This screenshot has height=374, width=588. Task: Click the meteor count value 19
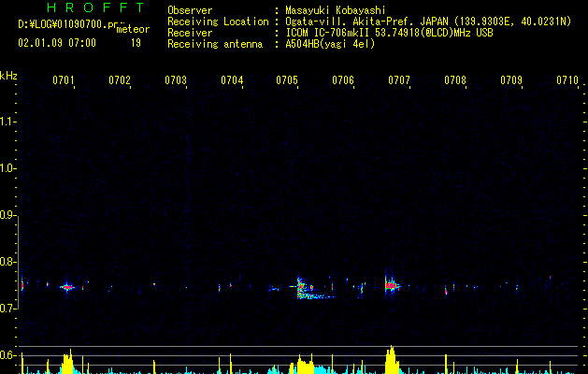(x=136, y=43)
